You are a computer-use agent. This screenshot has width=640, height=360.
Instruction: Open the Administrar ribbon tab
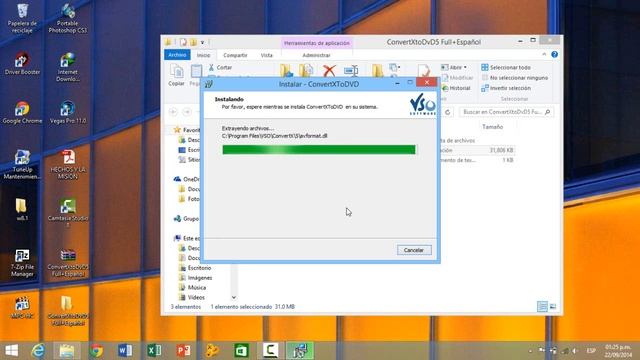coord(316,55)
